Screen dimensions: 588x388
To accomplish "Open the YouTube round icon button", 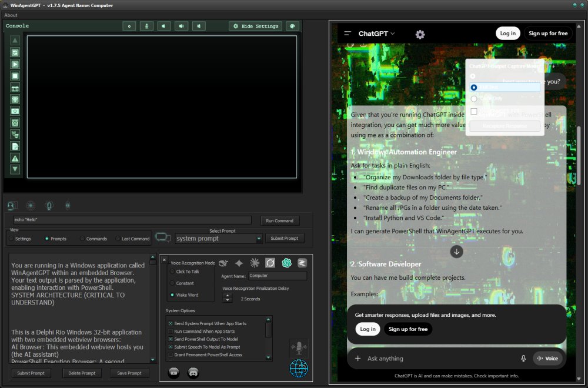I will click(173, 373).
